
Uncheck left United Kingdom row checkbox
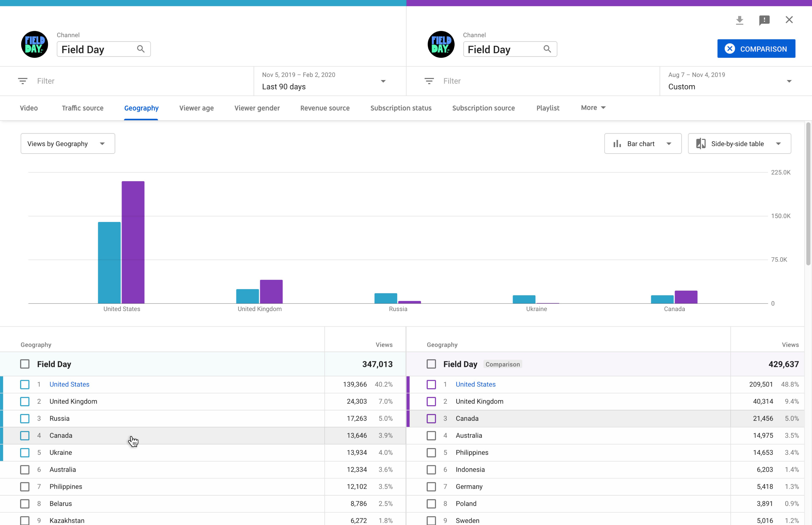(25, 402)
